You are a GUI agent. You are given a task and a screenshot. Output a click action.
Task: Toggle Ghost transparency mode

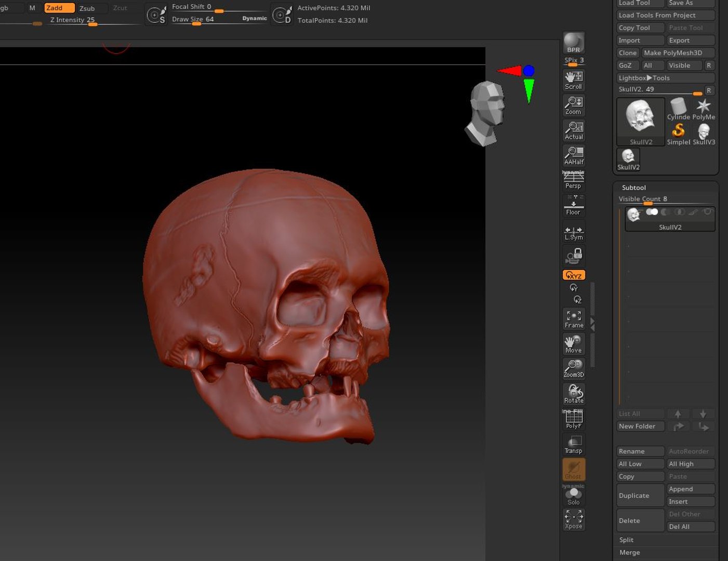(x=574, y=470)
